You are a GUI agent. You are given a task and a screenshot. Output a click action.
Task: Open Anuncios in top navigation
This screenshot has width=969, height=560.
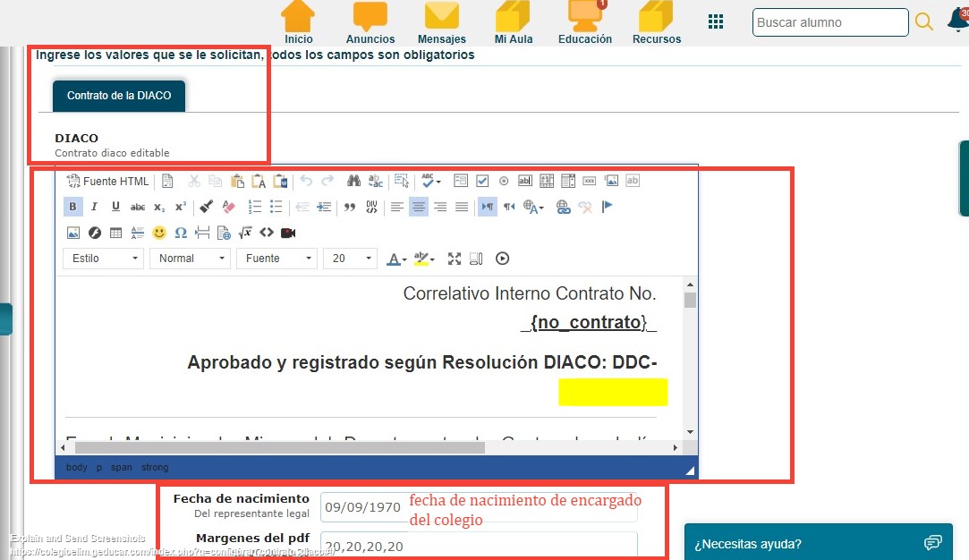click(370, 23)
